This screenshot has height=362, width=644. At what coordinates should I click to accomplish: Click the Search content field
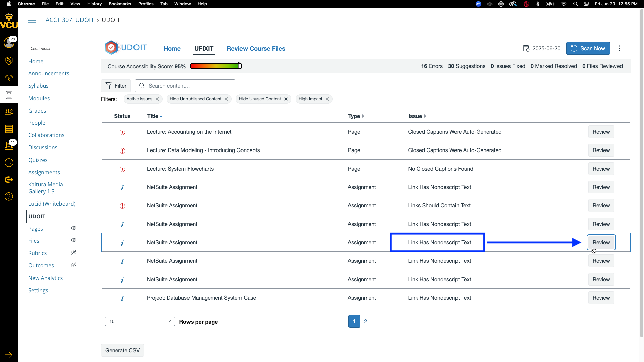point(185,86)
